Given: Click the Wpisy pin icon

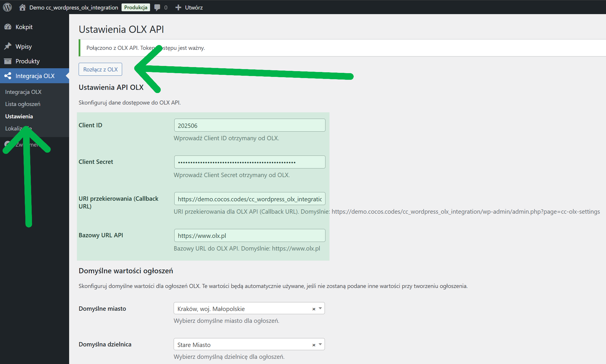Looking at the screenshot, I should 8,46.
